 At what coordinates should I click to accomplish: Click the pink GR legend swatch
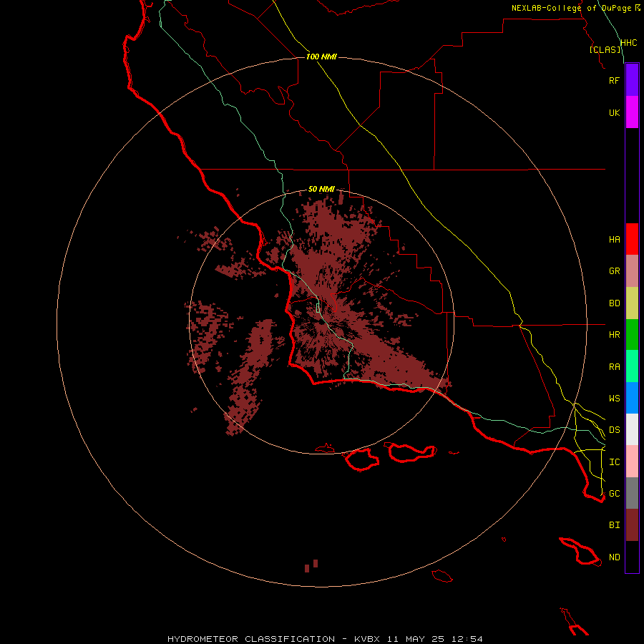[632, 271]
